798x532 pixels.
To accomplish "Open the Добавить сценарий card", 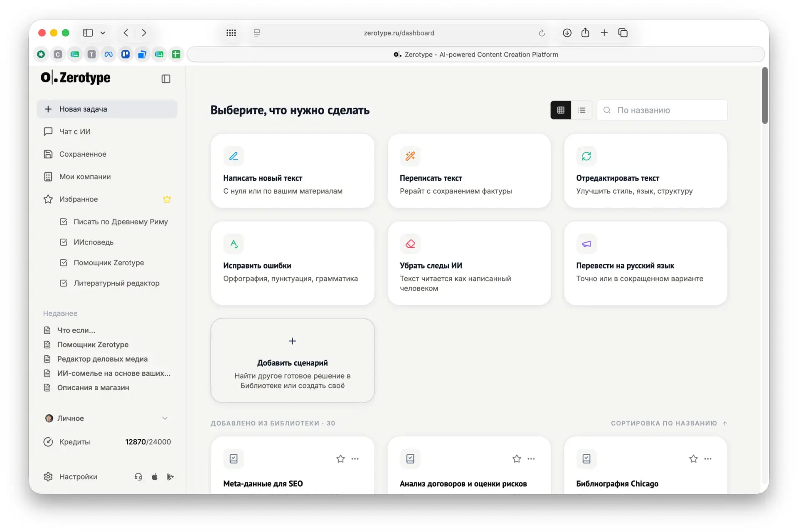I will (x=293, y=360).
